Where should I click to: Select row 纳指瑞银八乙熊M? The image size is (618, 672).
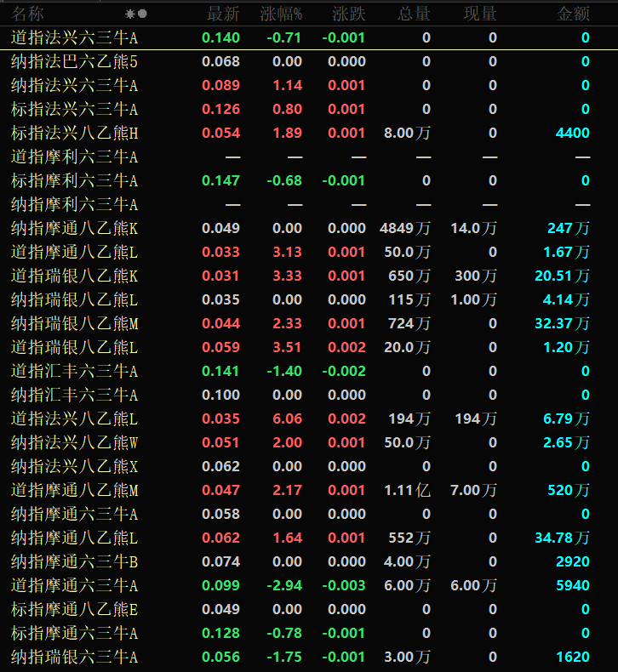click(x=309, y=323)
